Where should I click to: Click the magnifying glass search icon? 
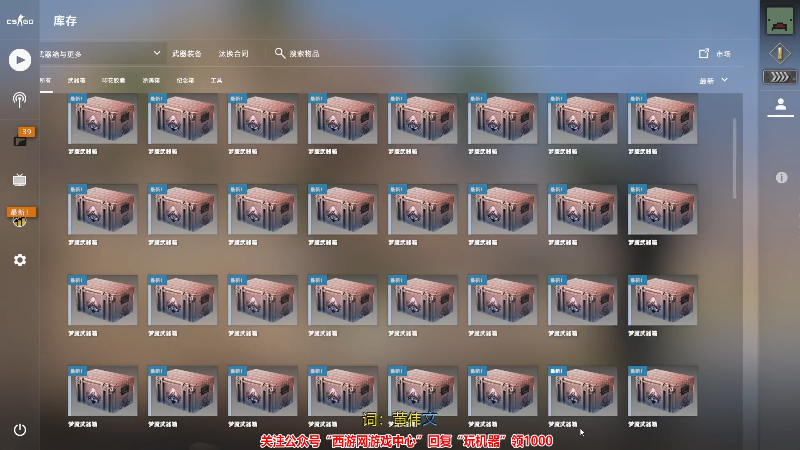(x=280, y=53)
